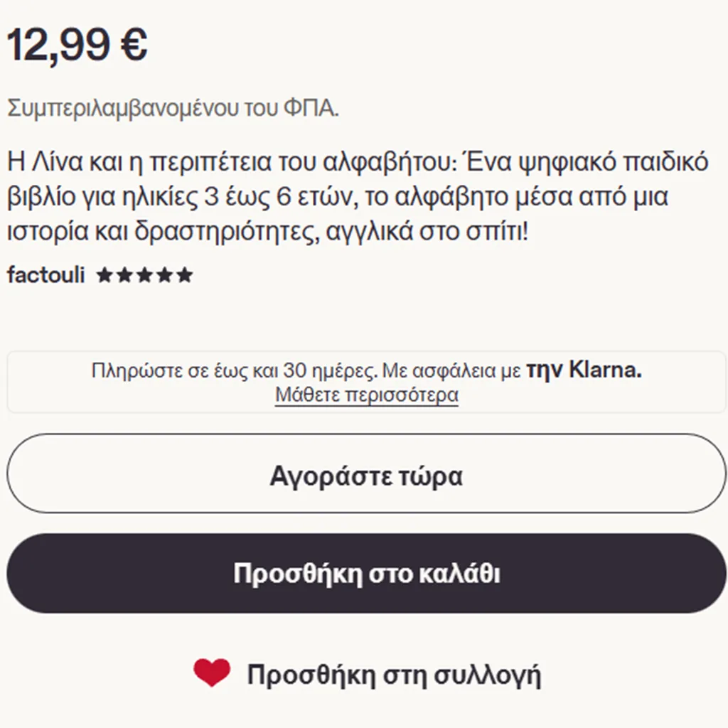Click the bold την Klarna text
Screen dimensions: 728x728
click(584, 370)
